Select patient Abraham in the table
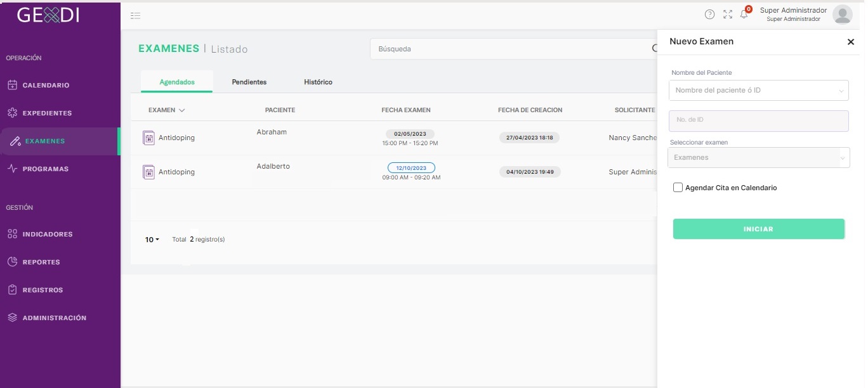This screenshot has height=388, width=868. pos(272,132)
